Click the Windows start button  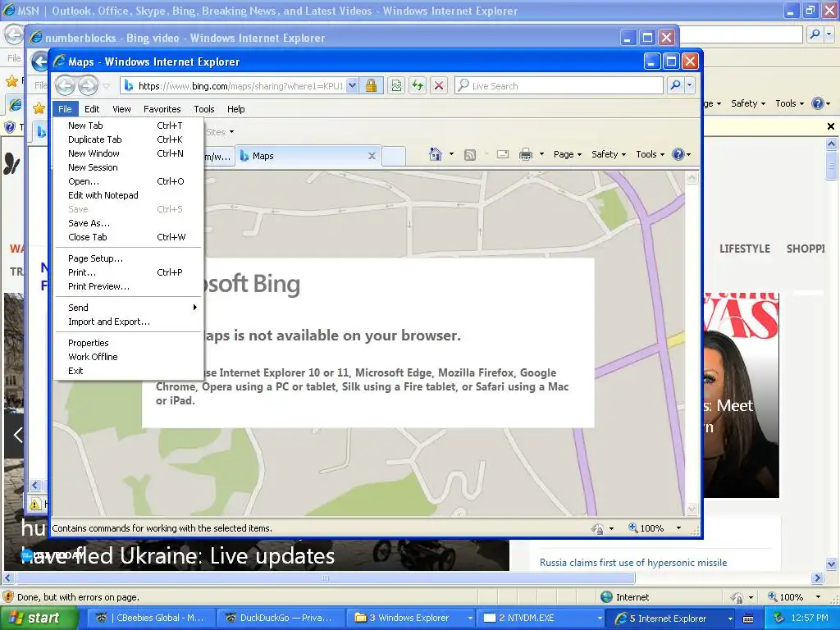(39, 618)
